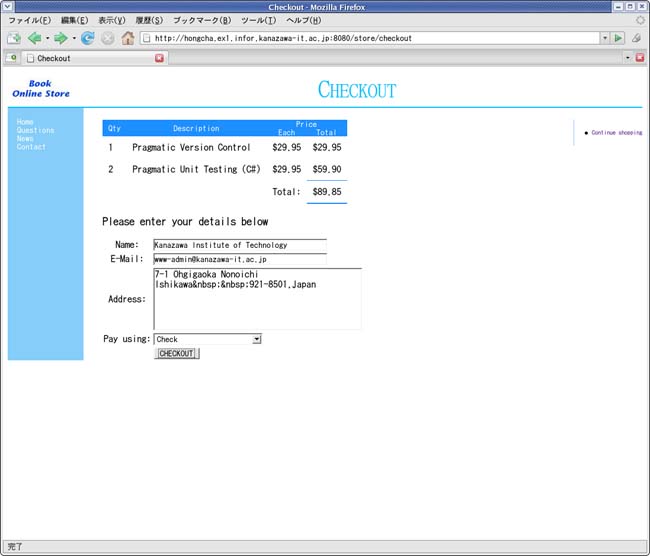Click the Questions link in sidebar
Screen dimensions: 650x556
(35, 130)
